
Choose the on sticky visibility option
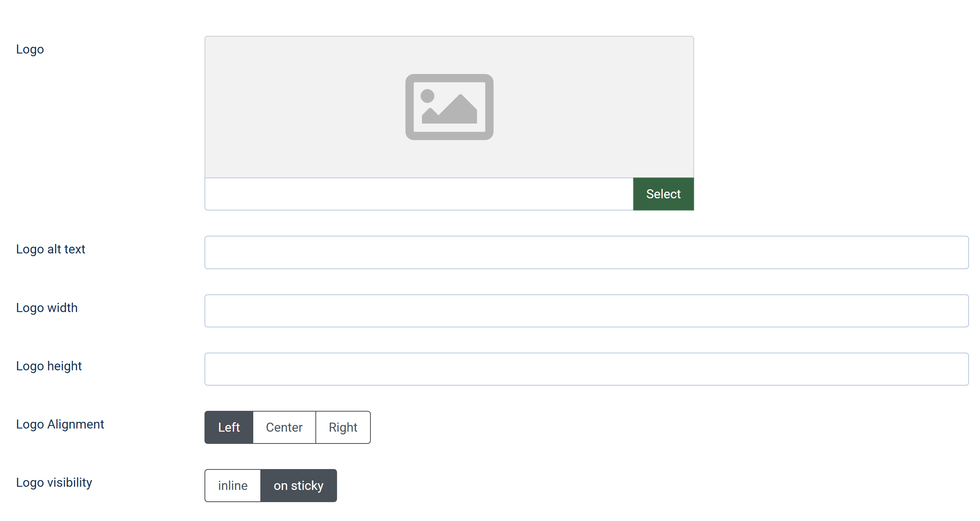[x=298, y=486]
